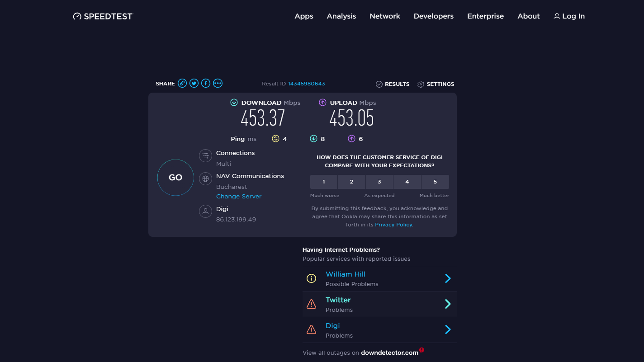Open the Analysis menu
This screenshot has height=362, width=644.
341,16
